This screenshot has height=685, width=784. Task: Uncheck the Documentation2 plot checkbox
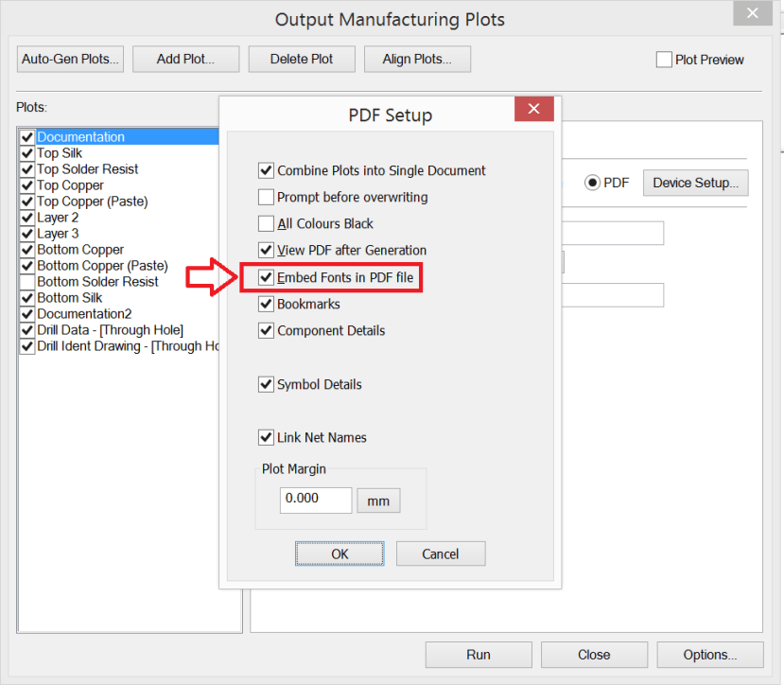[27, 314]
